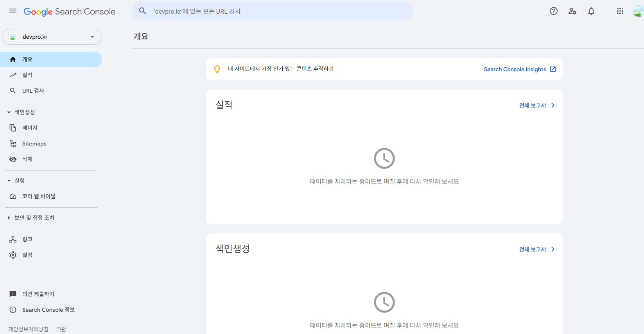Select URL 검사 in the sidebar
644x334 pixels.
coord(33,91)
